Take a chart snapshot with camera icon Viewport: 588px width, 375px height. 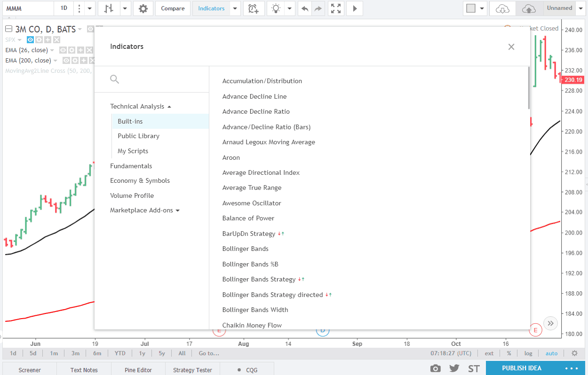click(x=436, y=368)
